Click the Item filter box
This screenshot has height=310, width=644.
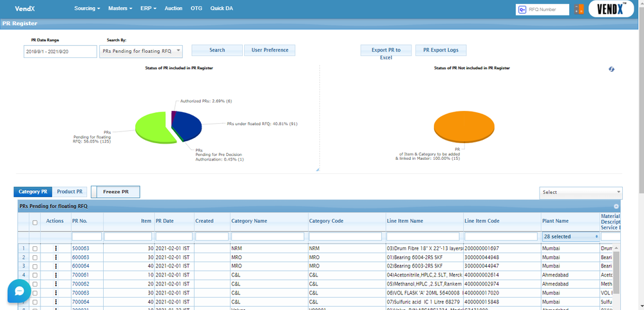coord(128,237)
